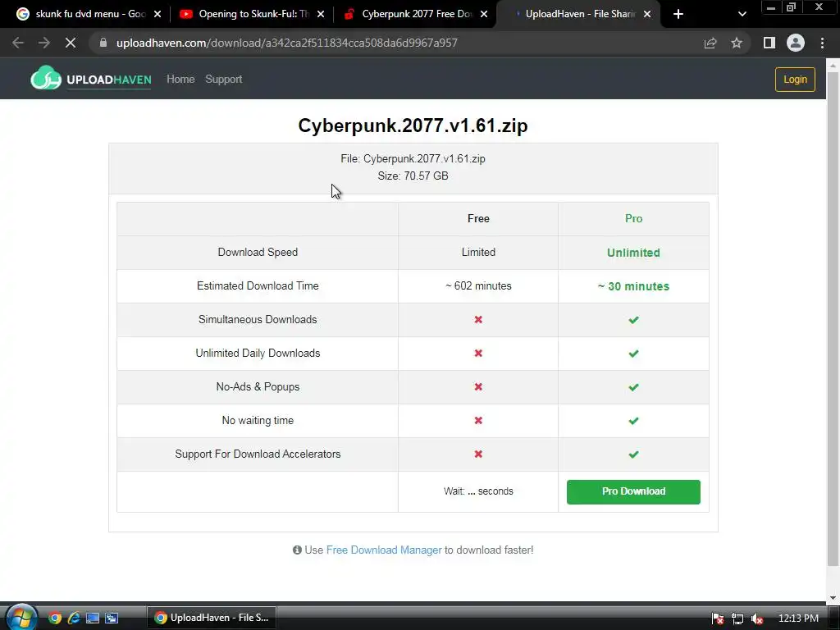
Task: Click the UploadHaven cloud logo
Action: 46,78
